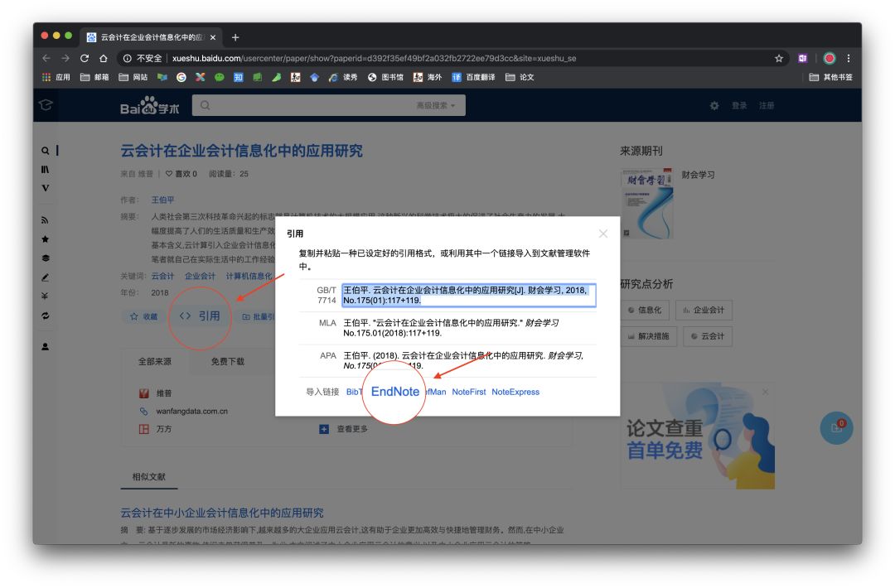The height and width of the screenshot is (588, 895).
Task: Select the browser tab titled 云会计在企业会计信息化
Action: pyautogui.click(x=152, y=37)
